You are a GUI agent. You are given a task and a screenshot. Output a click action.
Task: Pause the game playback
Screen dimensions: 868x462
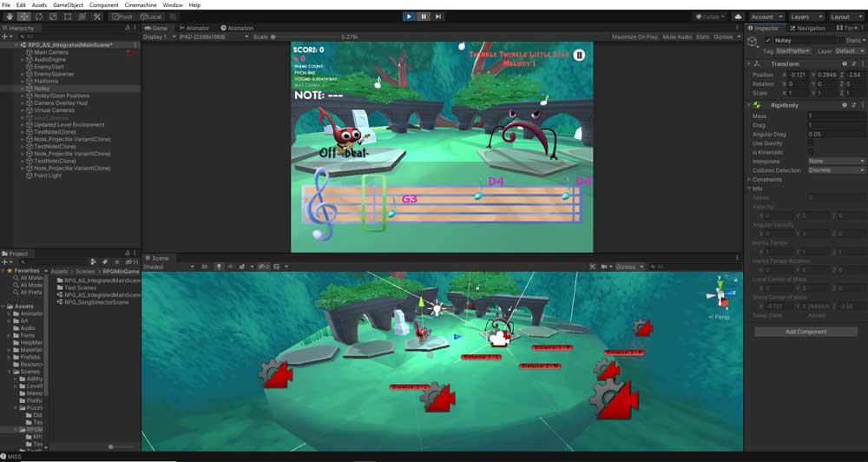[424, 16]
